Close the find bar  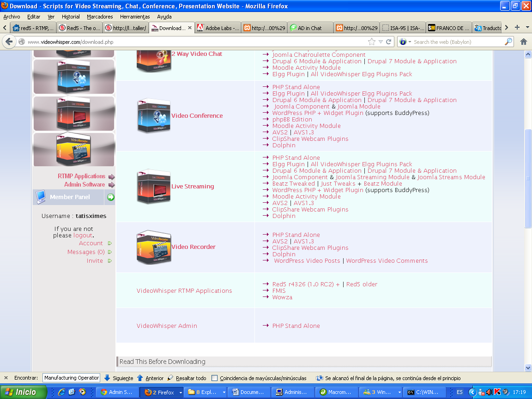6,378
